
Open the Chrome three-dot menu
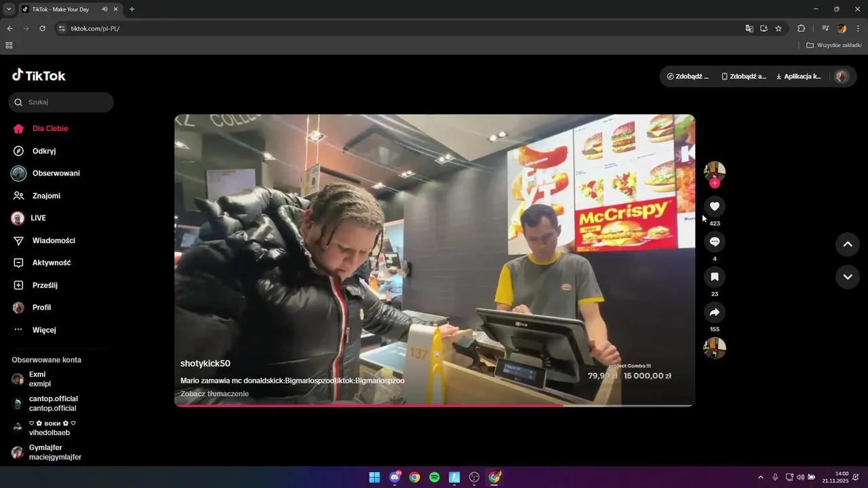[x=858, y=28]
